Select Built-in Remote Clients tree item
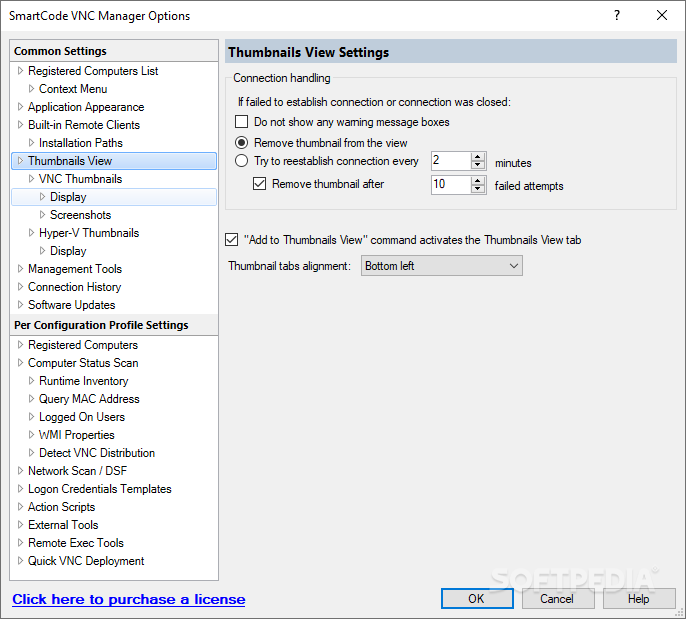The height and width of the screenshot is (619, 686). [x=84, y=125]
